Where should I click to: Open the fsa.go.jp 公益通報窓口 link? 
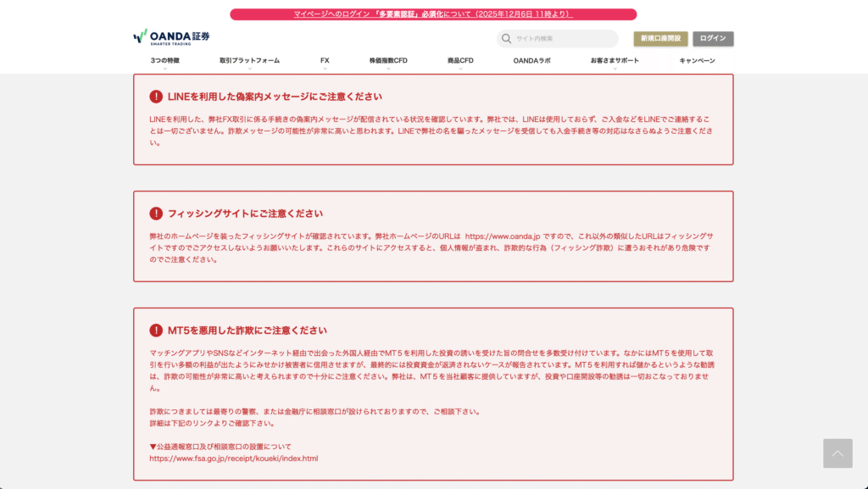(235, 458)
